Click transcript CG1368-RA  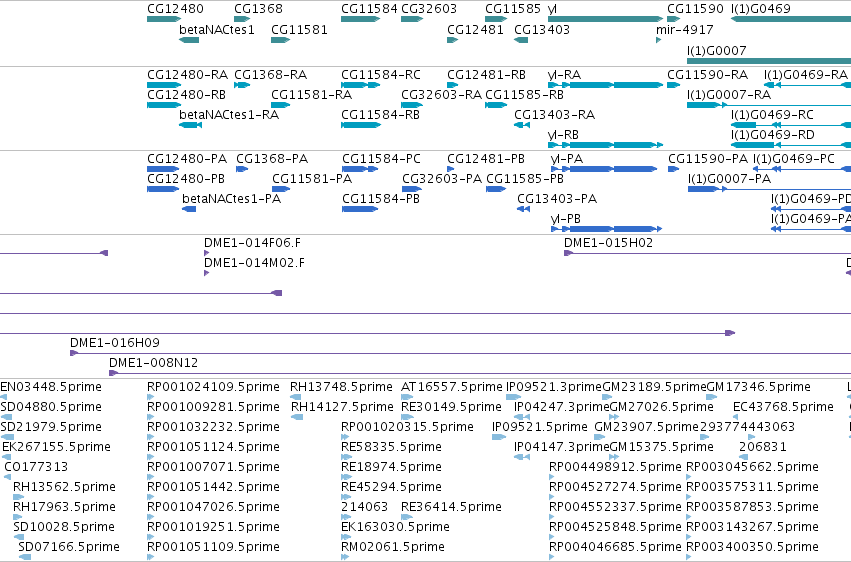tap(242, 85)
